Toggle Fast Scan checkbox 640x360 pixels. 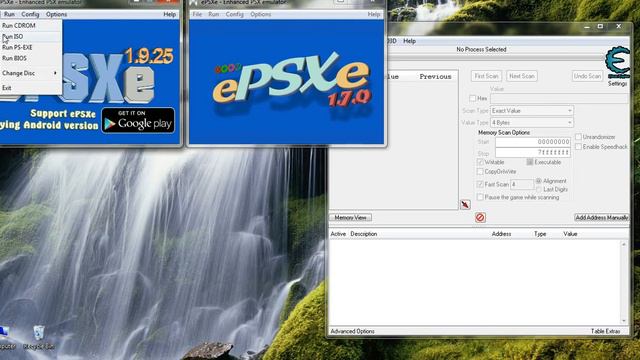coord(480,184)
